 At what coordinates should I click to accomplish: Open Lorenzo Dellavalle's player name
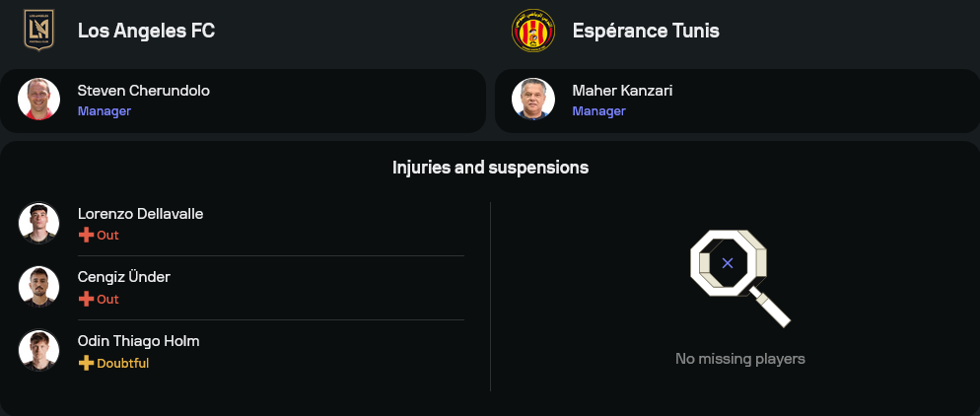tap(140, 214)
